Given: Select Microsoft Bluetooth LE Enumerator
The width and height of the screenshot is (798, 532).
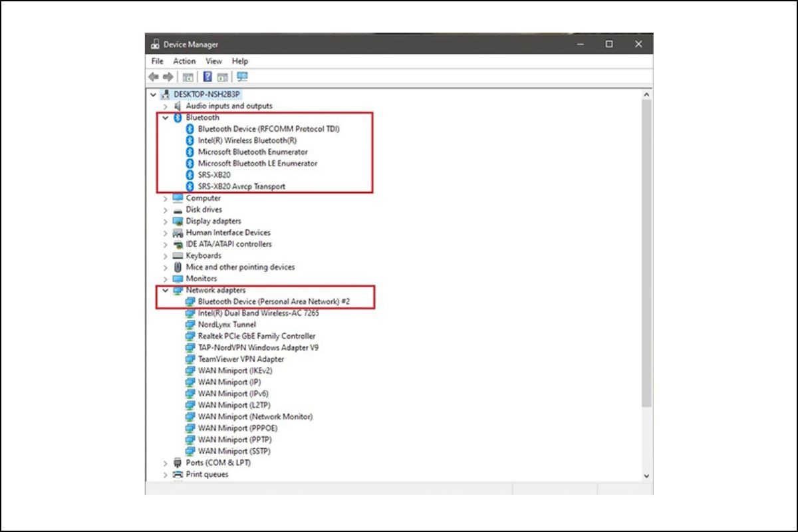Looking at the screenshot, I should point(257,163).
